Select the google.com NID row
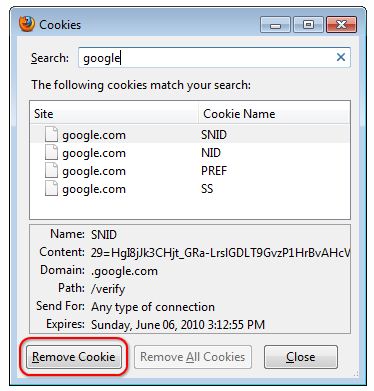The image size is (374, 391). coord(190,153)
